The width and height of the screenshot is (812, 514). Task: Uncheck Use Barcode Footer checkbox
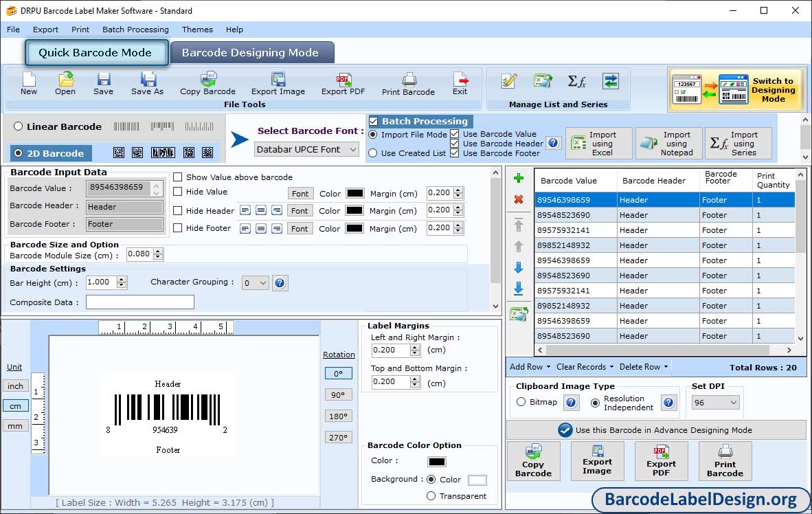pos(455,153)
